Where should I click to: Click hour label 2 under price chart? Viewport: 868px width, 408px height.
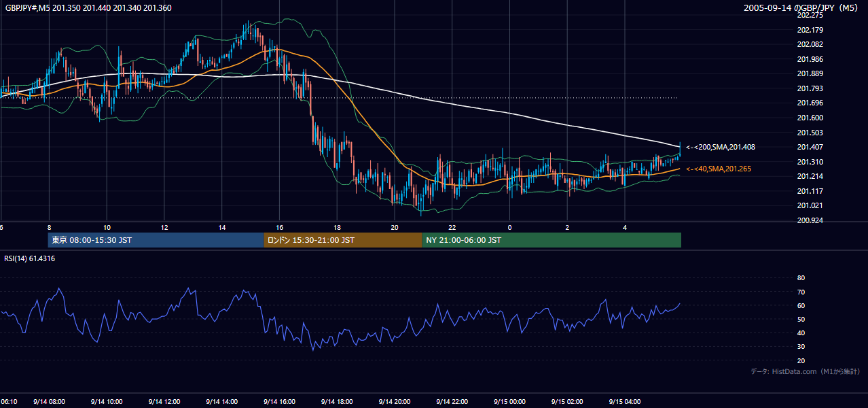tap(567, 227)
